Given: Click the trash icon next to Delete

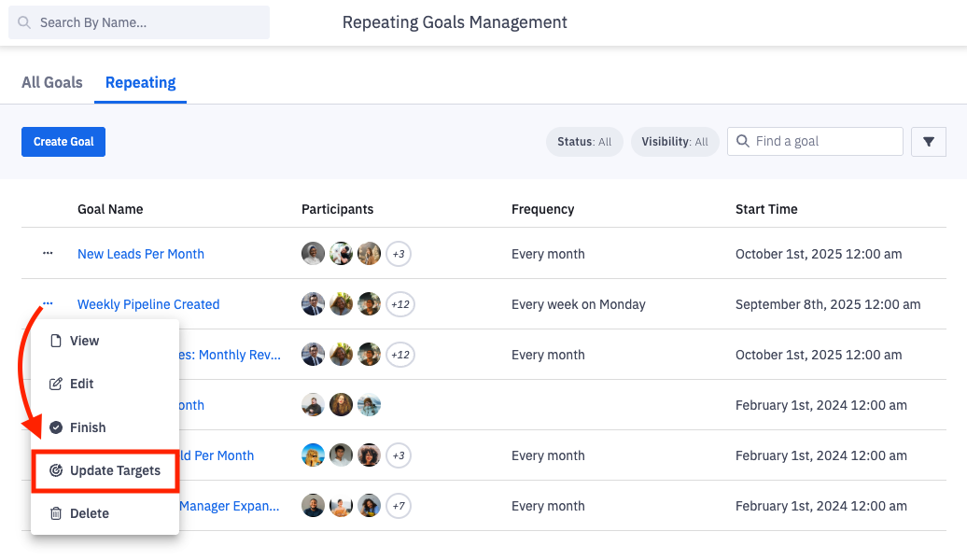Looking at the screenshot, I should point(56,513).
